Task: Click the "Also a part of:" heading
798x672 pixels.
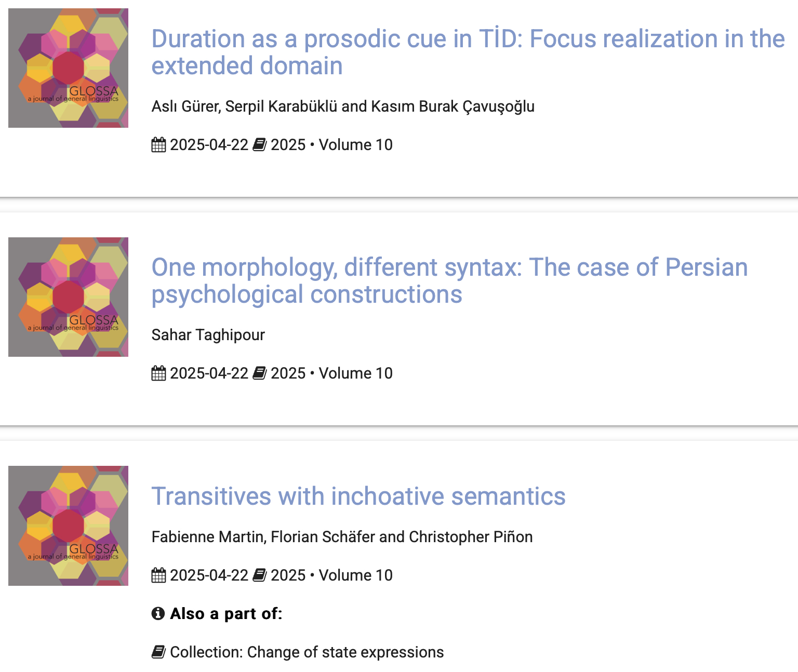Action: 226,614
